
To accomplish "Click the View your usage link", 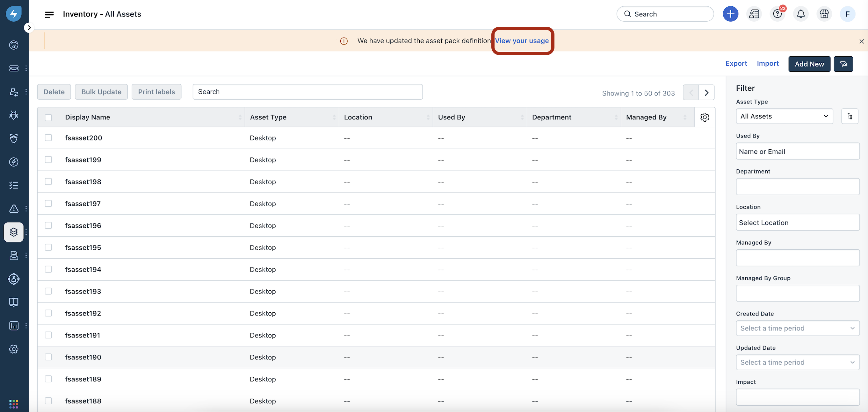I will click(x=522, y=41).
